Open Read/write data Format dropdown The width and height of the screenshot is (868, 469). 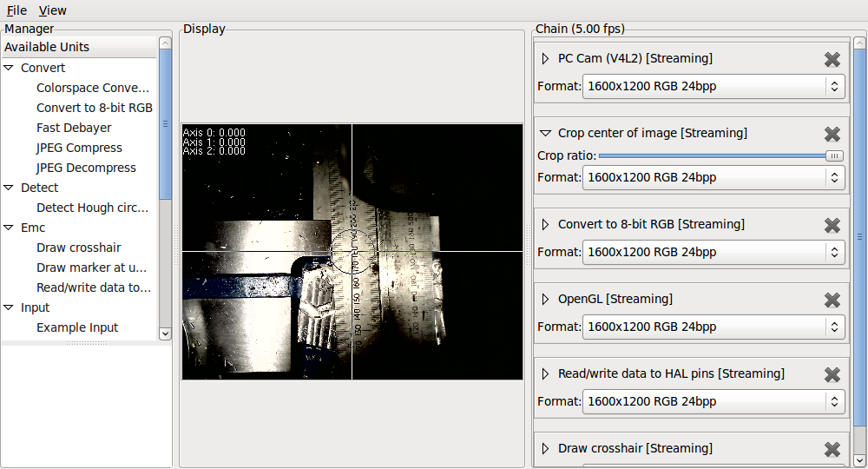coord(713,402)
